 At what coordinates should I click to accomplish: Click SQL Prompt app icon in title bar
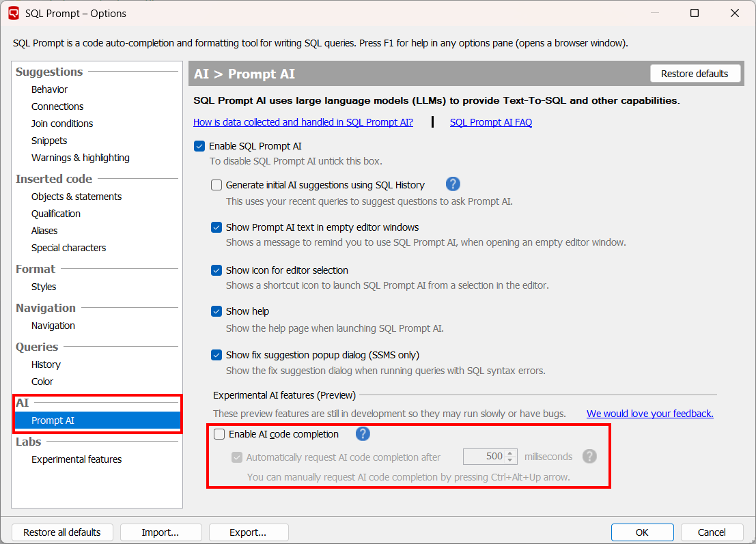click(x=14, y=13)
